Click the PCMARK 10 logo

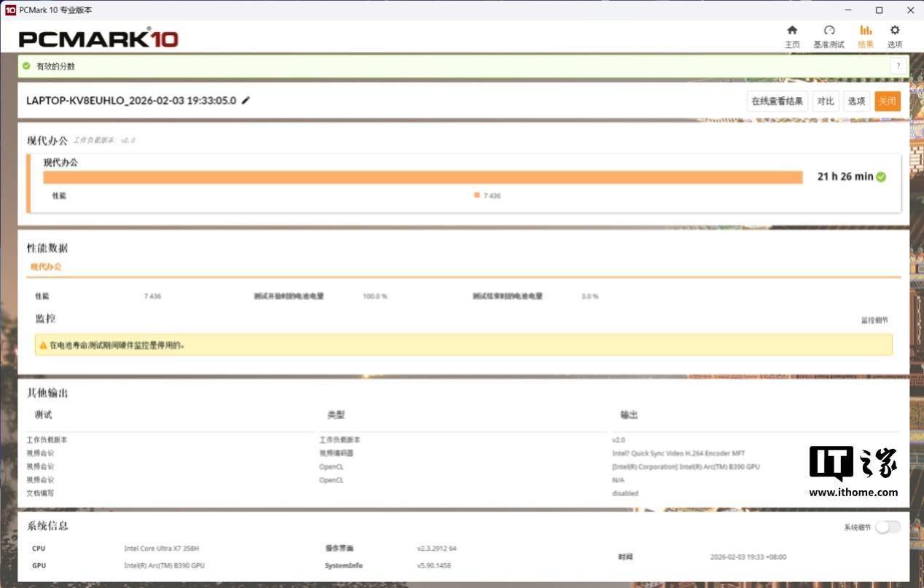pyautogui.click(x=98, y=39)
